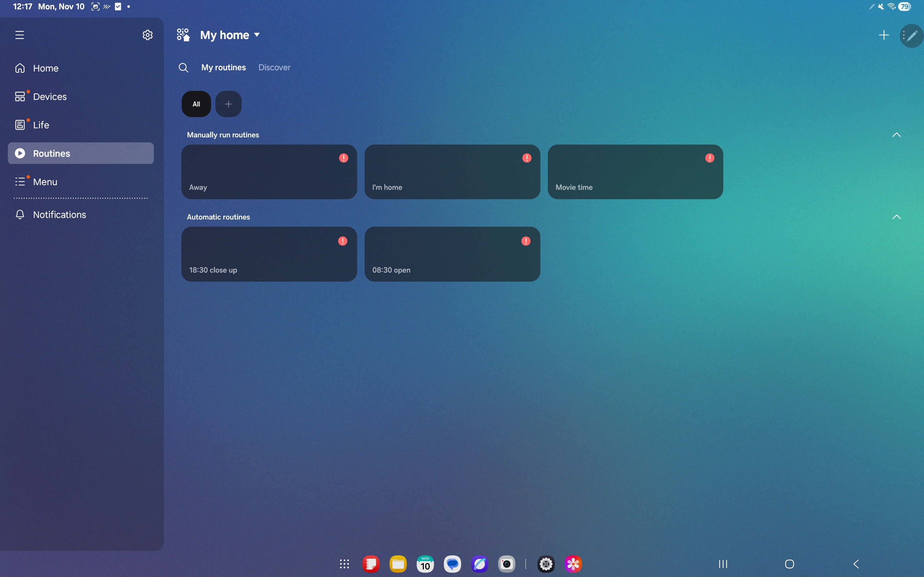Open the app drawer grid icon
Screen dimensions: 924x577
point(344,564)
